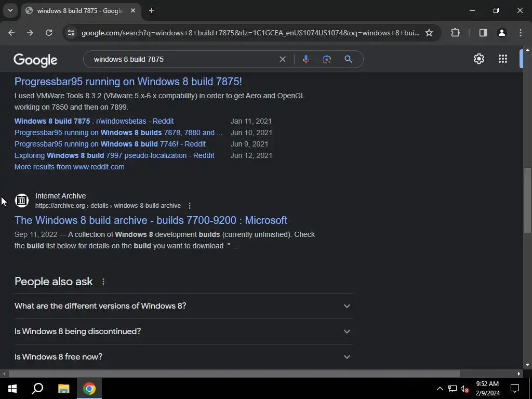Expand 'Is Windows 8 free now?'
532x399 pixels.
[x=183, y=357]
